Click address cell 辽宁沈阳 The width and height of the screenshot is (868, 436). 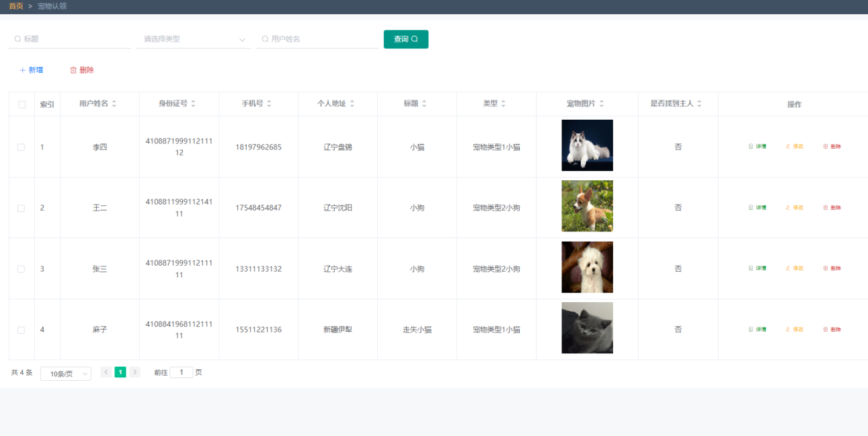click(338, 208)
